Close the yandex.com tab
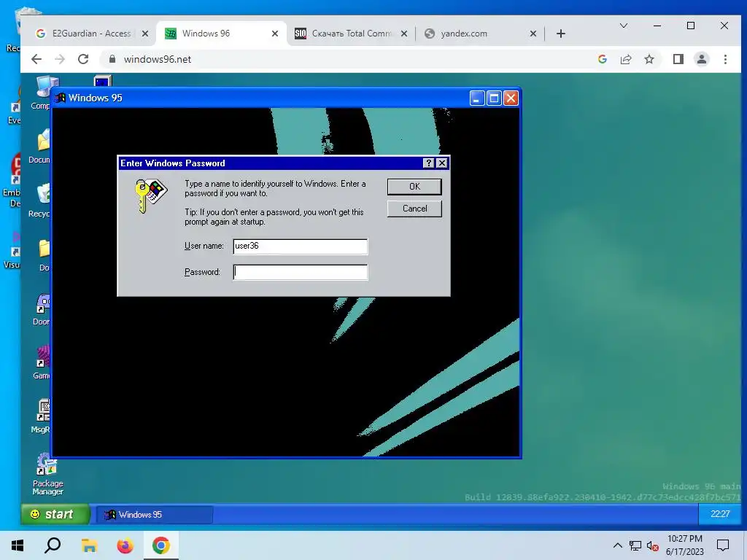This screenshot has width=747, height=560. click(x=533, y=34)
